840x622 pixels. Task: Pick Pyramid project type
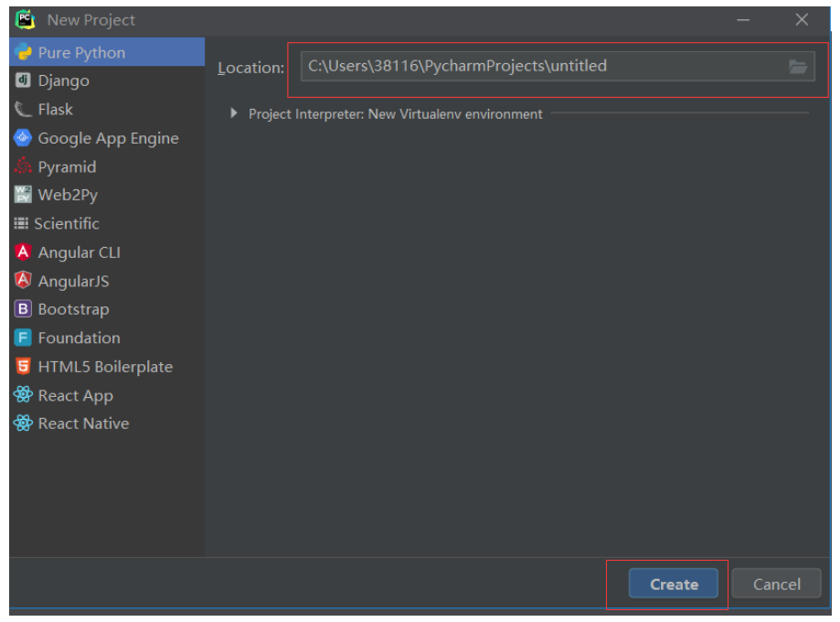pyautogui.click(x=107, y=166)
